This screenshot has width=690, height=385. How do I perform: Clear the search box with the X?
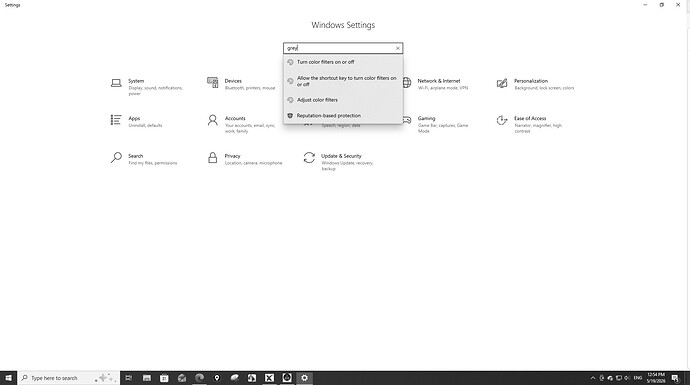[398, 48]
